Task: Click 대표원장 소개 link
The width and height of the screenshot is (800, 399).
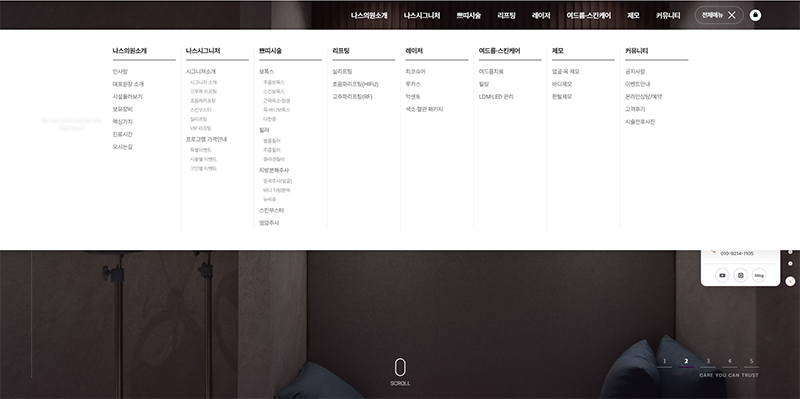Action: [x=128, y=84]
